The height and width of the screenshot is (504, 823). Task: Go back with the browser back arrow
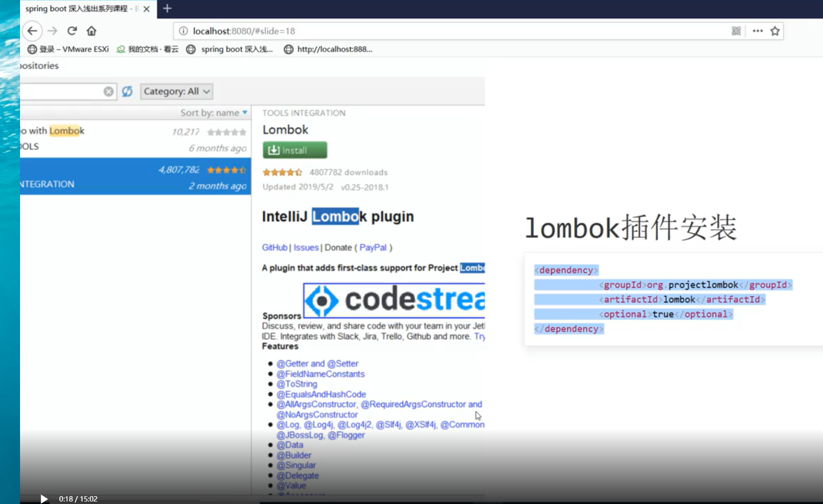coord(32,31)
